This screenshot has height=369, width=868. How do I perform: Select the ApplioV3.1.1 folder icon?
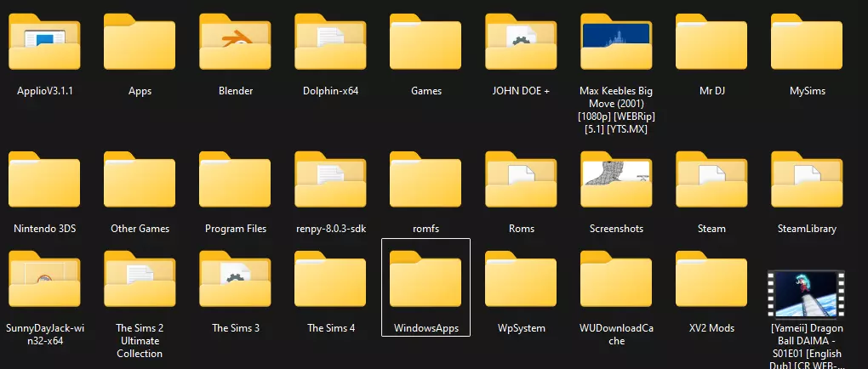44,42
